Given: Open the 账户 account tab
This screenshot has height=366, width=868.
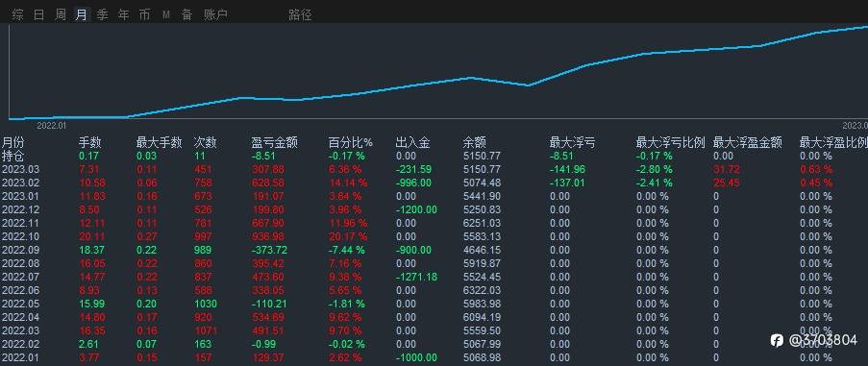Looking at the screenshot, I should coord(215,15).
